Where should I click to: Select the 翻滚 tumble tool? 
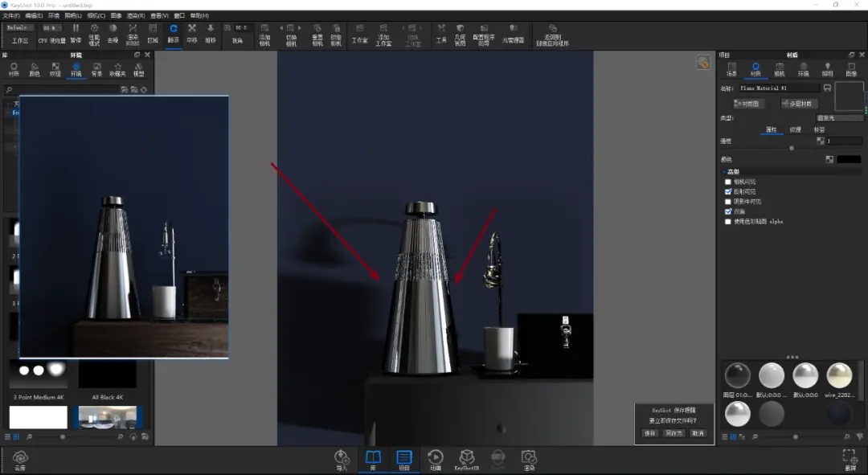174,33
